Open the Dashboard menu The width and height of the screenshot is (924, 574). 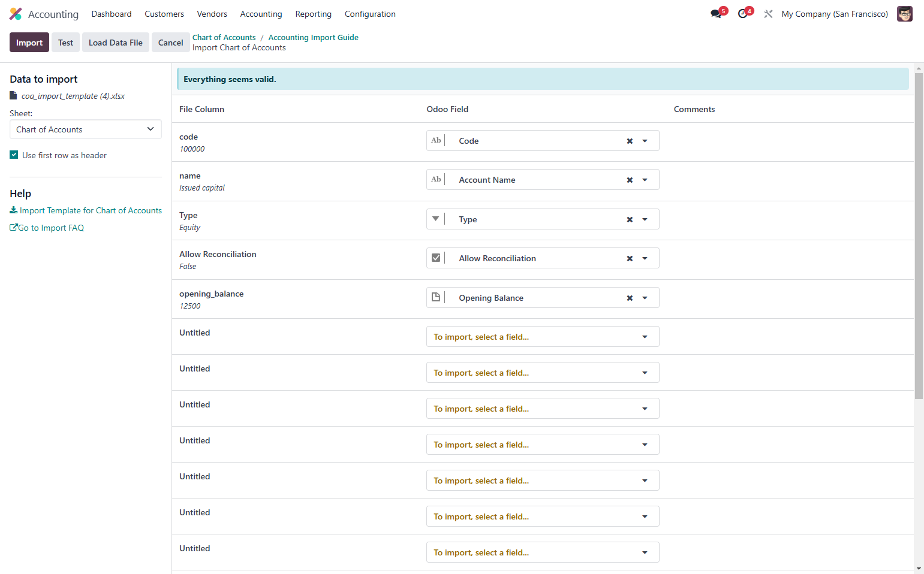112,14
